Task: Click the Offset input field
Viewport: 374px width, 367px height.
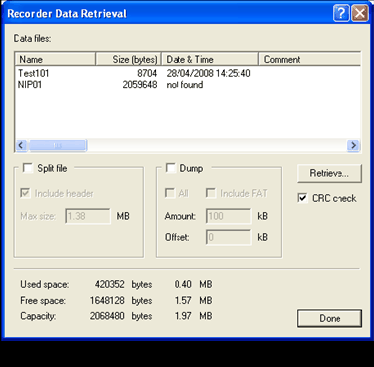Action: (229, 237)
